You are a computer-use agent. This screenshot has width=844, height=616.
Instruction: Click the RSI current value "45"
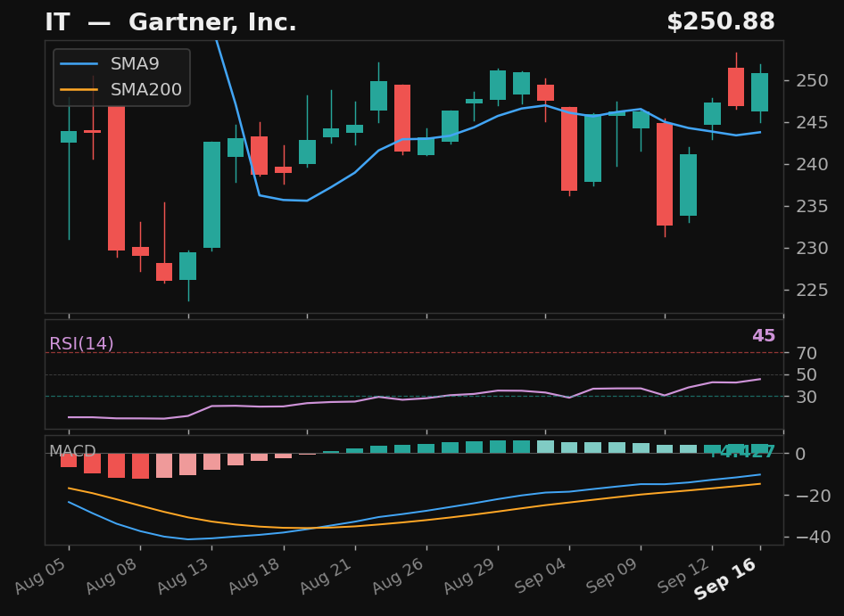[764, 336]
